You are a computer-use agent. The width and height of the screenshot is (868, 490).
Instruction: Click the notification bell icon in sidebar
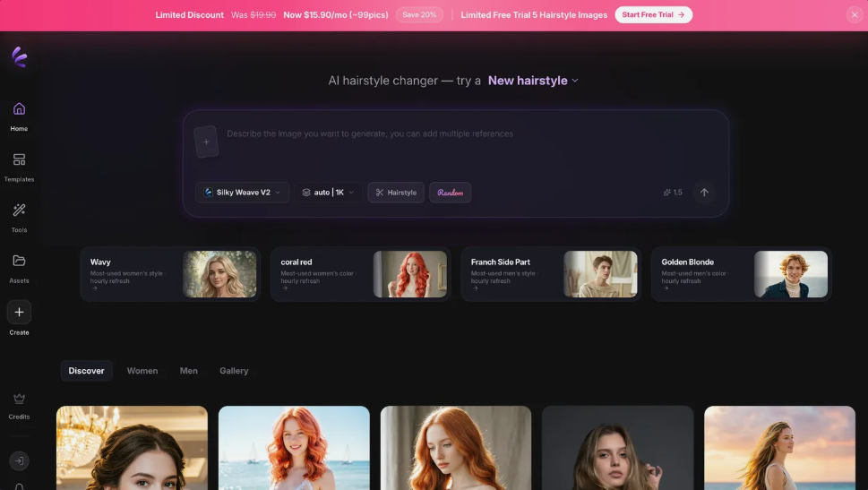point(19,486)
